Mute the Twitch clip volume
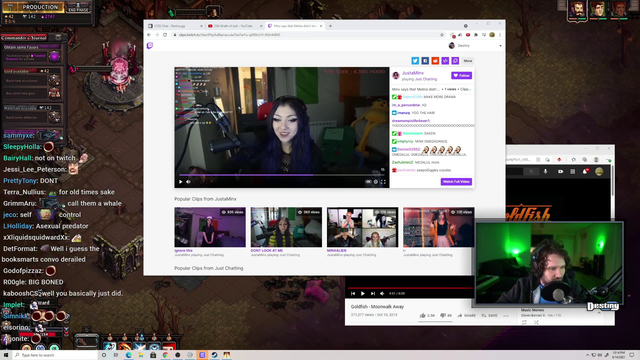This screenshot has width=640, height=360. (x=189, y=182)
